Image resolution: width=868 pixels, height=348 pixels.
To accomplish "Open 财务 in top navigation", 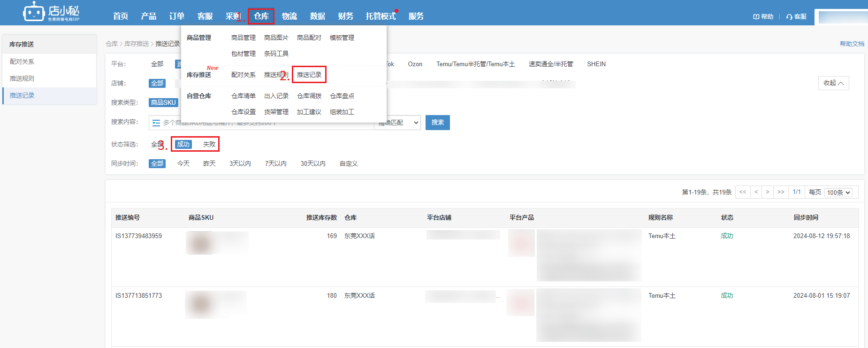I will 346,16.
